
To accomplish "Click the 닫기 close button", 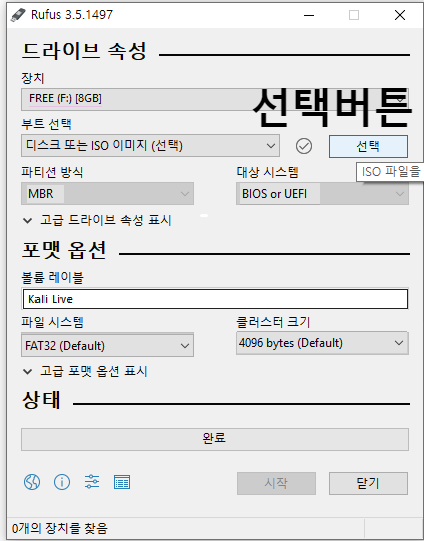I will 368,483.
